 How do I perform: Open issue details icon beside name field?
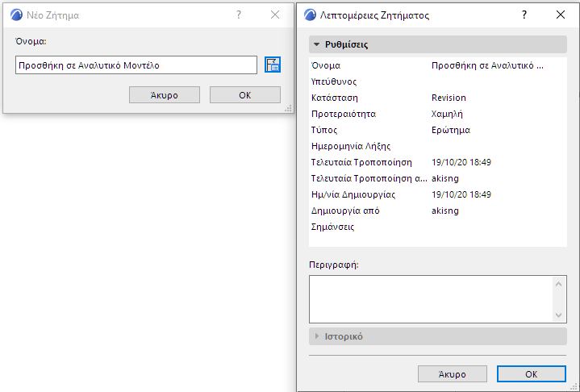tap(273, 65)
